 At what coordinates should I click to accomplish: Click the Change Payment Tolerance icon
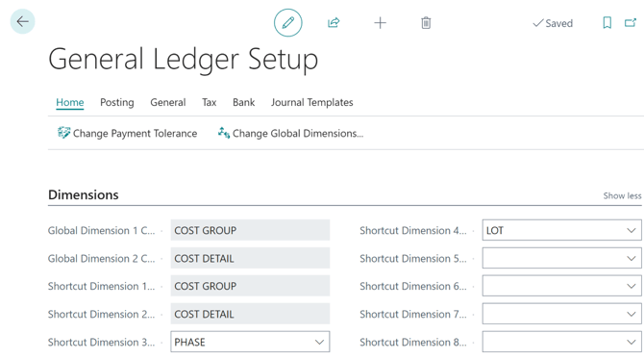63,133
